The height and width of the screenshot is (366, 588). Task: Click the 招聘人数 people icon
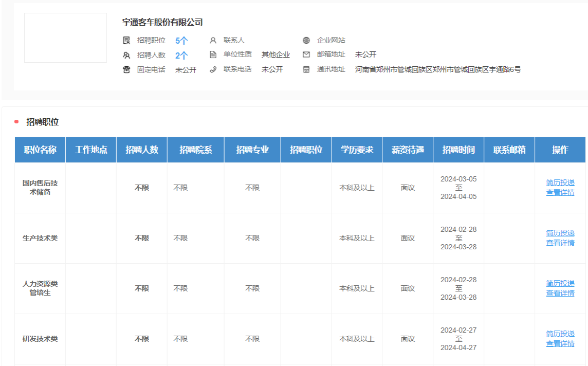coord(126,55)
